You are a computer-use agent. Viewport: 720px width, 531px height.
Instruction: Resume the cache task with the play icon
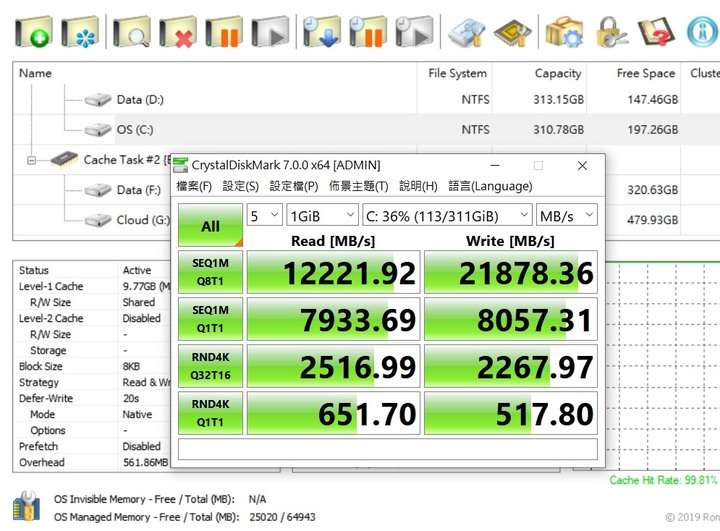270,31
